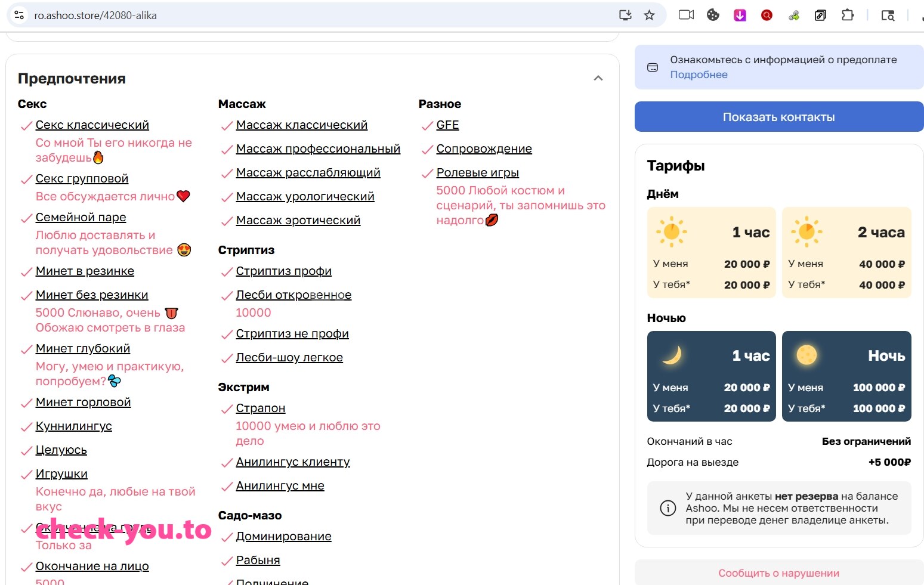Viewport: 924px width, 585px height.
Task: Open the Игрушки link
Action: click(x=61, y=473)
